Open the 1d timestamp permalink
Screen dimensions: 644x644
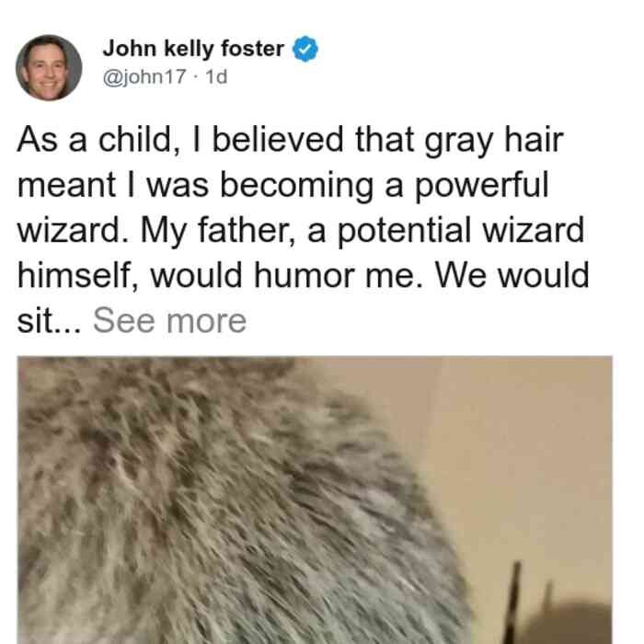(x=216, y=76)
